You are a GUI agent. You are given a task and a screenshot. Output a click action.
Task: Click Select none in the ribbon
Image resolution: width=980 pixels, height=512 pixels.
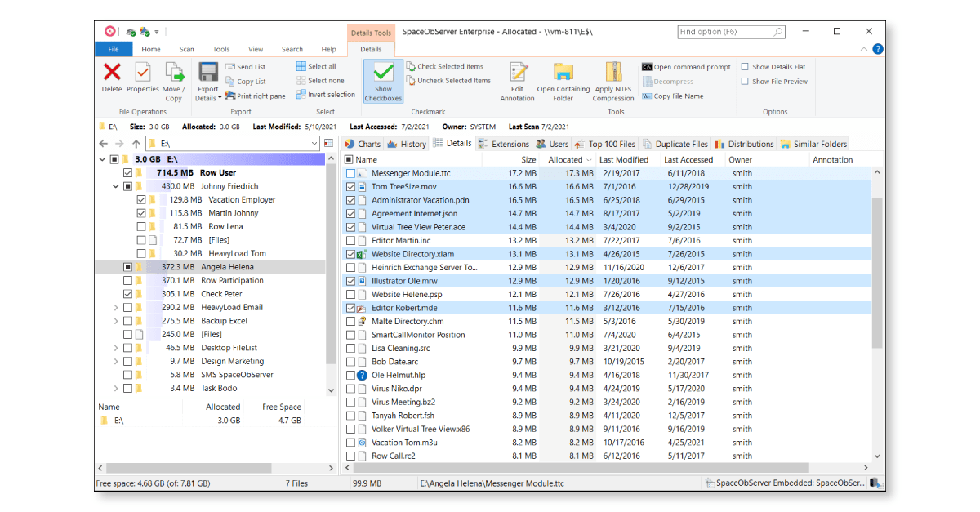[320, 81]
